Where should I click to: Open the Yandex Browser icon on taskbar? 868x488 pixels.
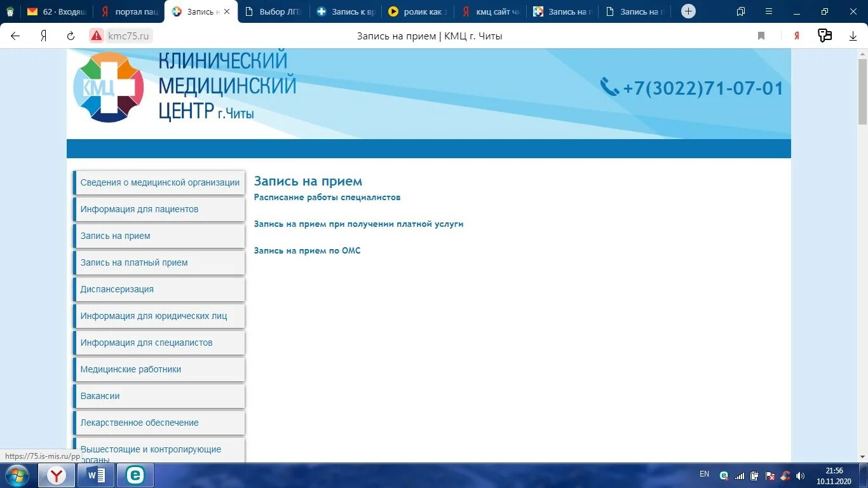(x=56, y=475)
